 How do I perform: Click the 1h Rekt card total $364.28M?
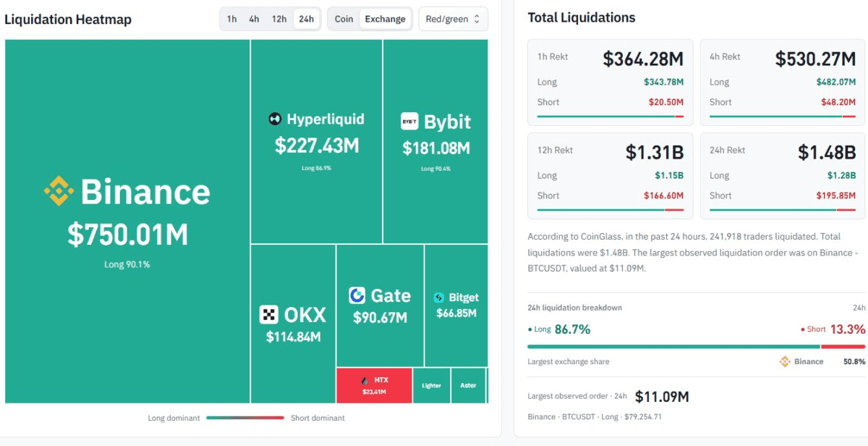[x=643, y=59]
